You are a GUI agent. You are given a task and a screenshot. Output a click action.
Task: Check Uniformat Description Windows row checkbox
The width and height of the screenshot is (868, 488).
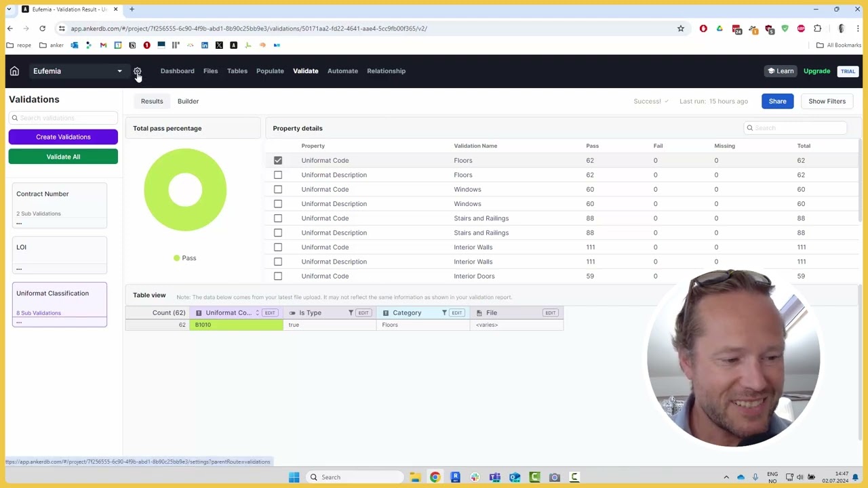click(278, 204)
